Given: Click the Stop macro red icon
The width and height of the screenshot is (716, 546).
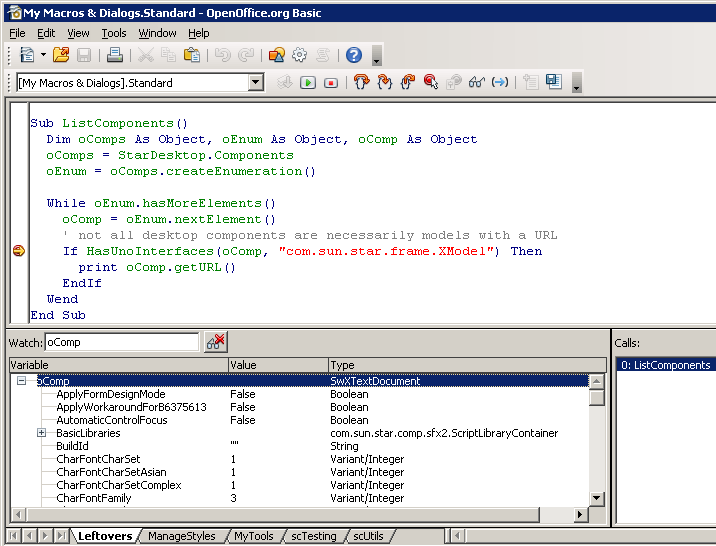Looking at the screenshot, I should 331,83.
